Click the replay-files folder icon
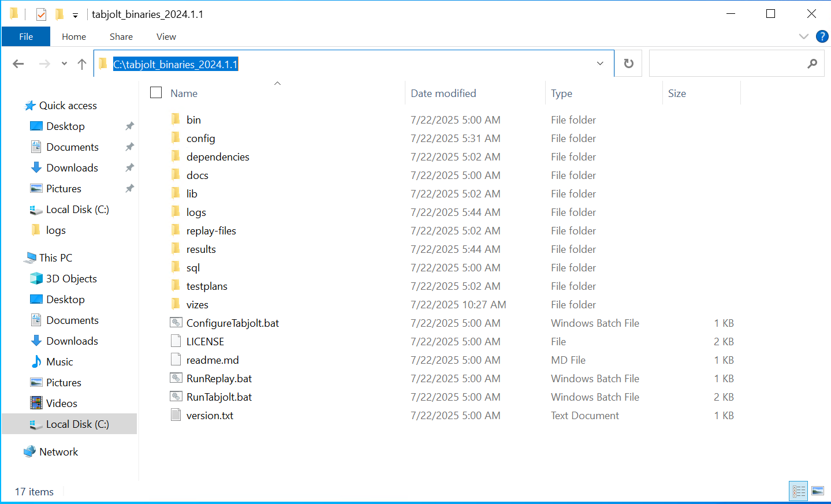This screenshot has width=831, height=504. [x=176, y=230]
